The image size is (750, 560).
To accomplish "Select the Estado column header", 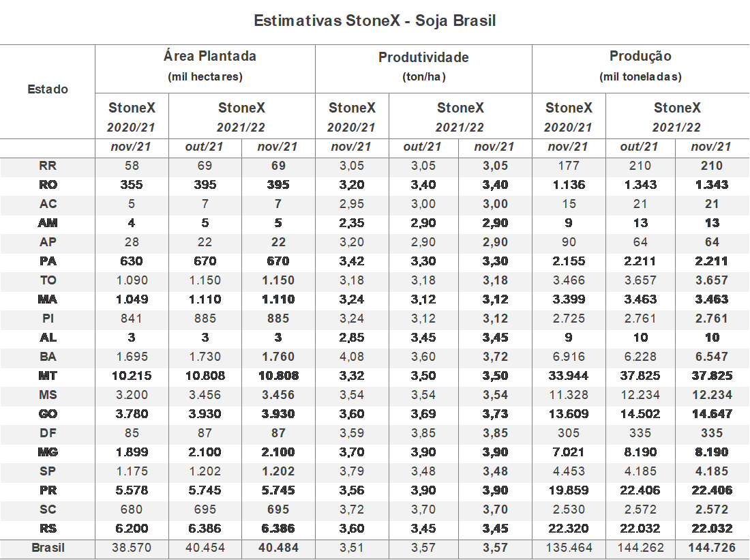I will click(47, 89).
